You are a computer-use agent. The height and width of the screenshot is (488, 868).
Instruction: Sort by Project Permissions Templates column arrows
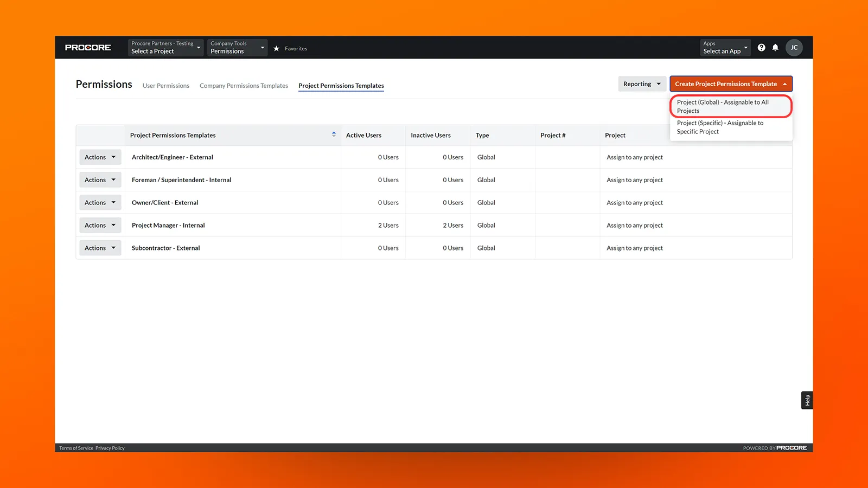pos(333,134)
